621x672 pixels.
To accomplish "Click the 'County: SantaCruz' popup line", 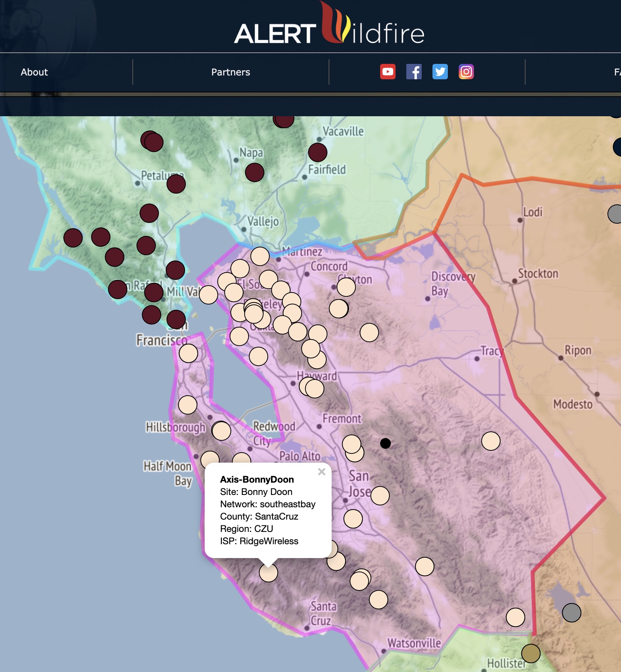I will point(259,517).
